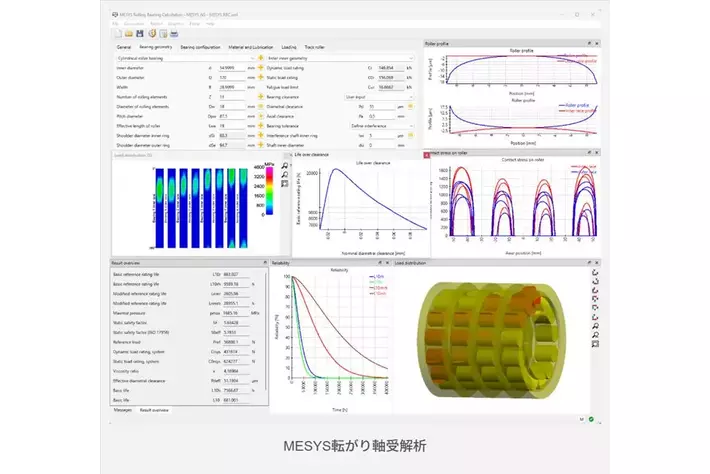Viewport: 710px width, 474px height.
Task: Click the Save floppy disk toolbar icon
Action: coord(140,34)
